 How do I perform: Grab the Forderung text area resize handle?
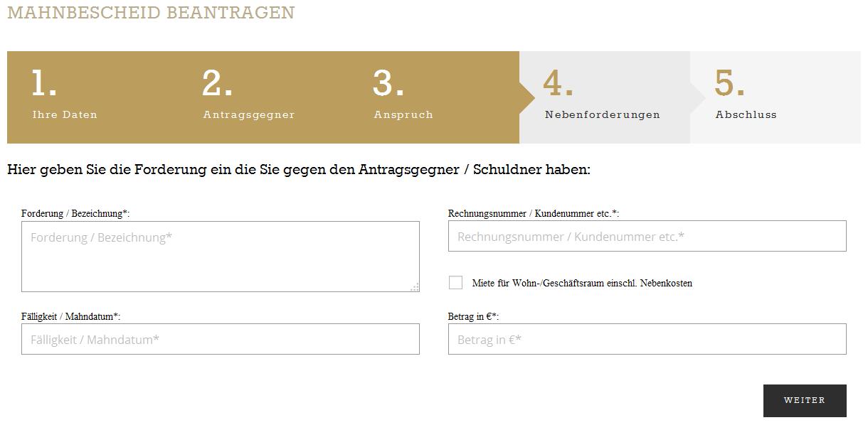click(415, 287)
